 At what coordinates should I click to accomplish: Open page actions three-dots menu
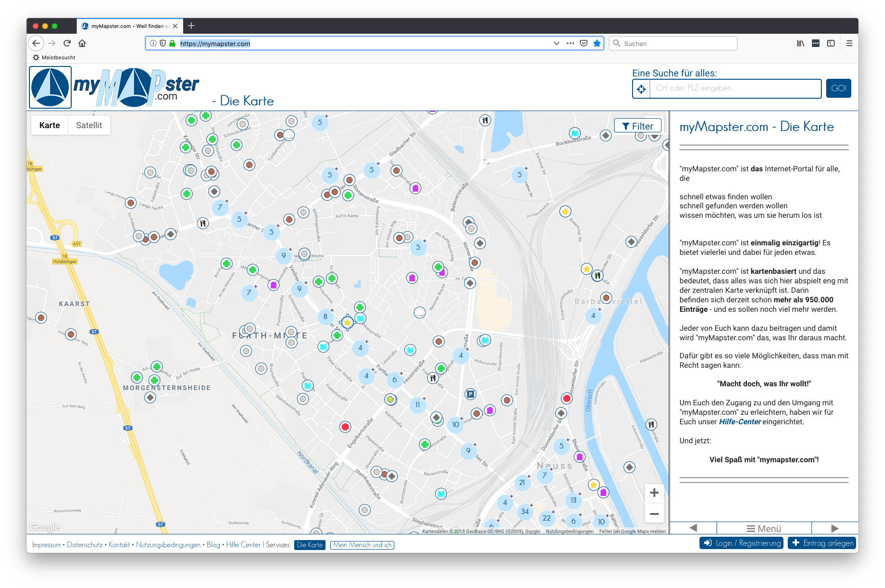(x=570, y=43)
